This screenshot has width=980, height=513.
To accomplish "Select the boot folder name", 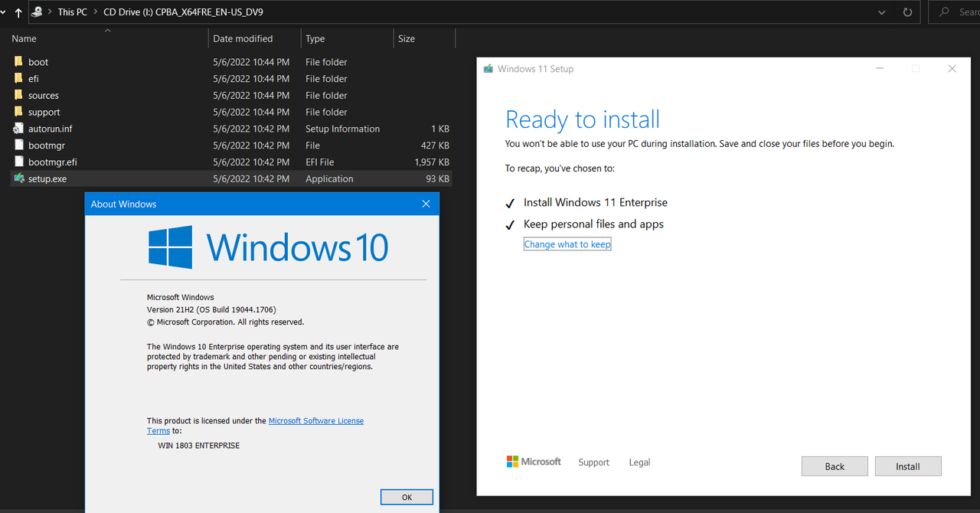I will [x=38, y=62].
